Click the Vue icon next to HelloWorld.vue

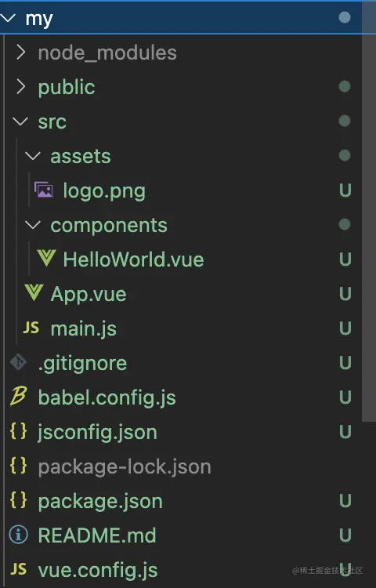[x=47, y=259]
